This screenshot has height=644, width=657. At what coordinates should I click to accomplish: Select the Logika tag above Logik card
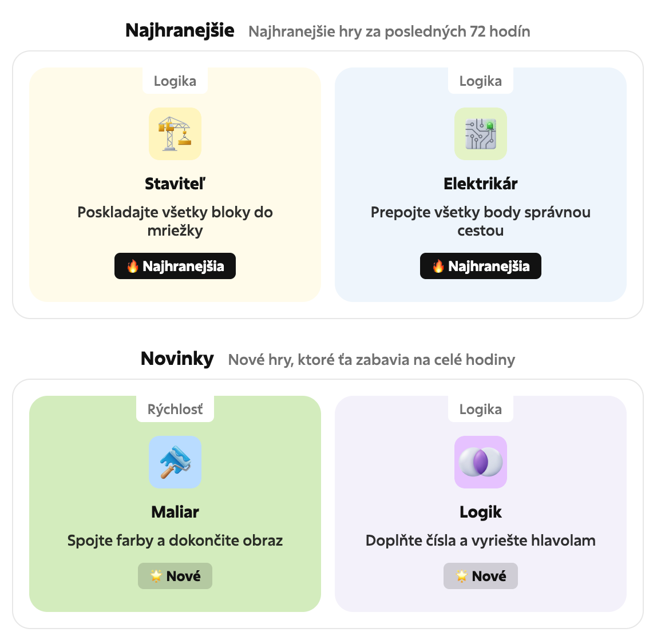click(x=481, y=410)
